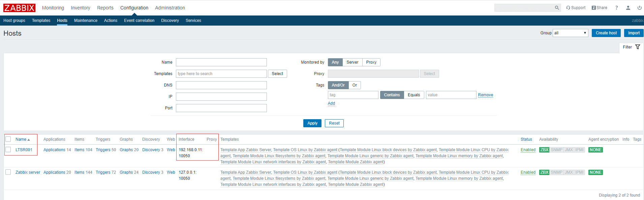The width and height of the screenshot is (644, 200).
Task: Open the LTSR001 host link
Action: pos(24,150)
